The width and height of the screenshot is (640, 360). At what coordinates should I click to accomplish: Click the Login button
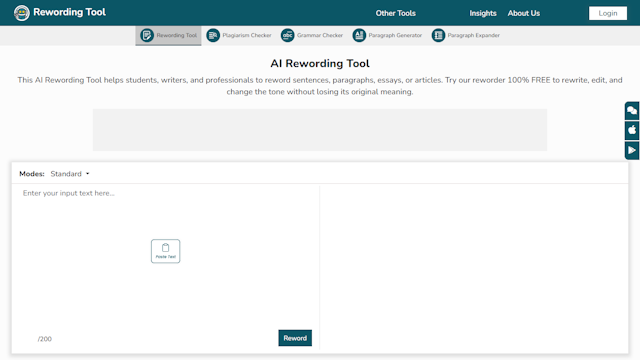coord(608,13)
